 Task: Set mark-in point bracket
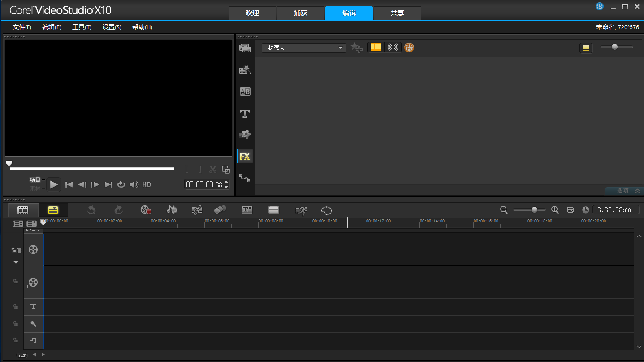(187, 170)
